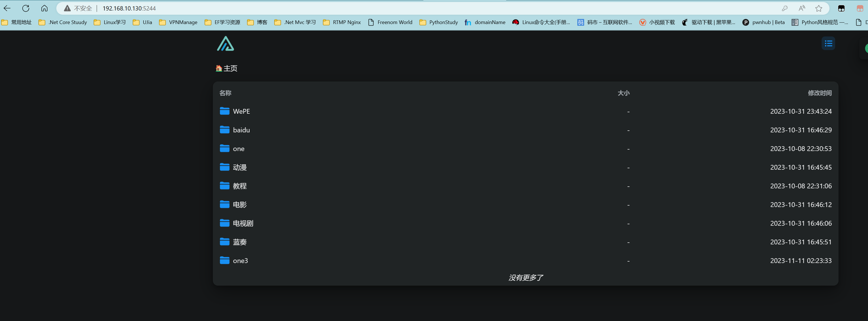The image size is (868, 321).
Task: Click one3 date 2023-11-11 02:23:33
Action: coord(801,261)
